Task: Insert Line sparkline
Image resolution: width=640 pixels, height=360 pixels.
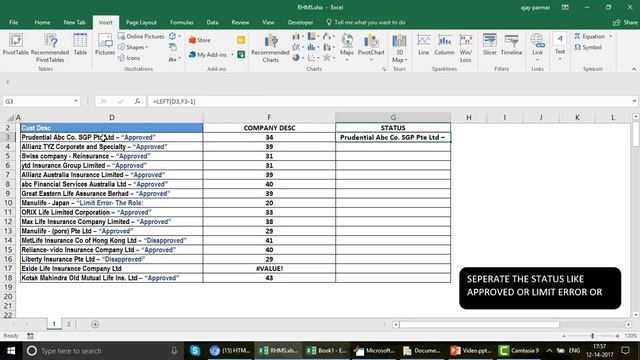Action: 424,44
